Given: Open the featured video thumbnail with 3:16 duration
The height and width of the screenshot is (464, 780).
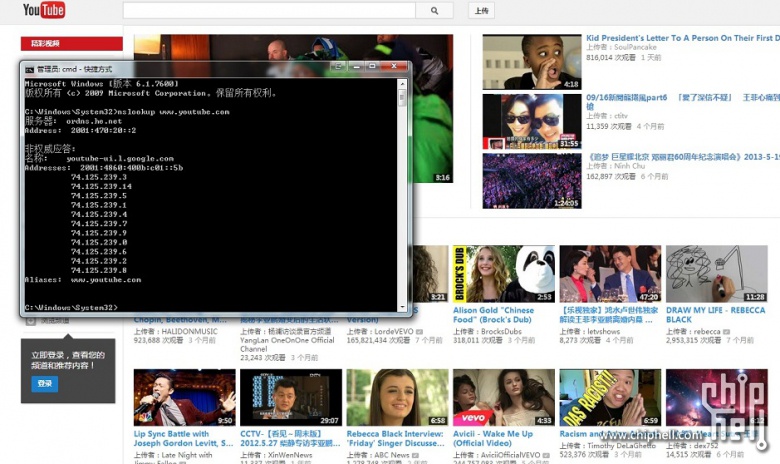Looking at the screenshot, I should pyautogui.click(x=432, y=109).
